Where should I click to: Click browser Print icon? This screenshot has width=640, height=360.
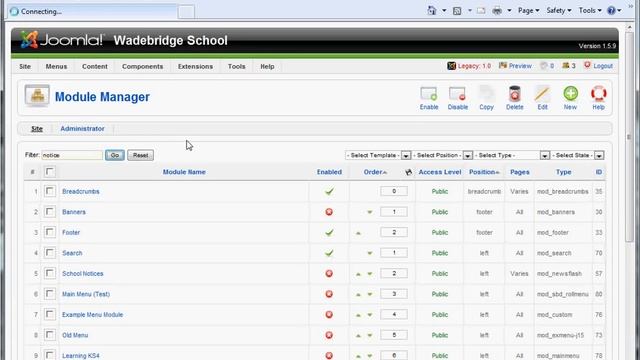497,11
